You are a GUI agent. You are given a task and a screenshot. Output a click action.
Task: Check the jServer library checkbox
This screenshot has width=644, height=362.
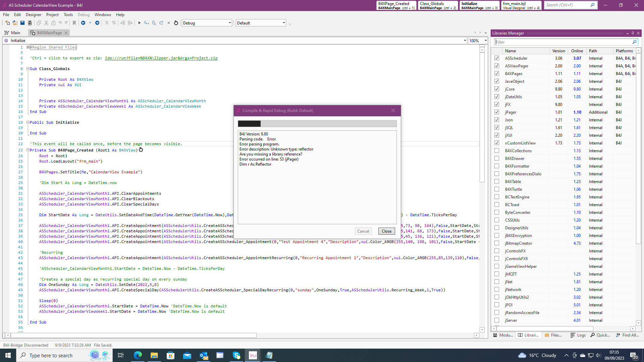click(497, 320)
